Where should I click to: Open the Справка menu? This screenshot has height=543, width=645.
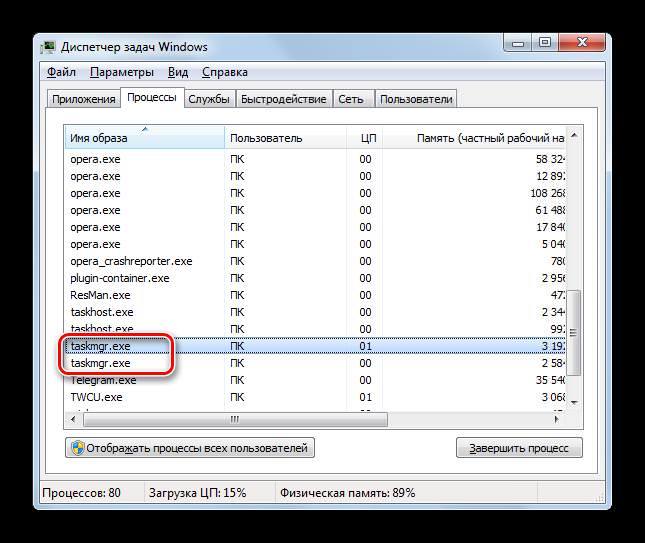[225, 72]
